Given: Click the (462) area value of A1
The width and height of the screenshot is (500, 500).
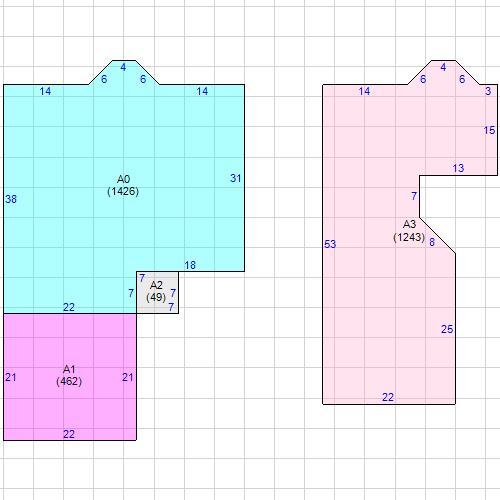Looking at the screenshot, I should click(69, 381).
